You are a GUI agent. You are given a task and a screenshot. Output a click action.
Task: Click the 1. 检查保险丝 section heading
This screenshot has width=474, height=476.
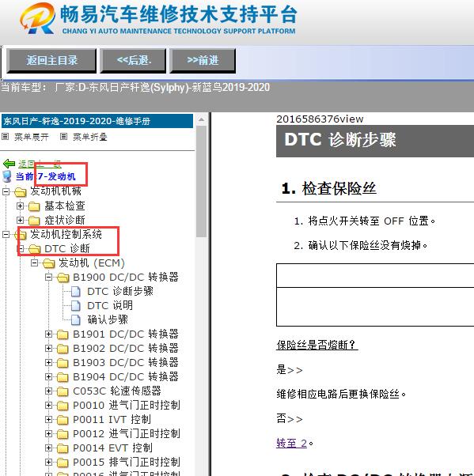(x=328, y=188)
